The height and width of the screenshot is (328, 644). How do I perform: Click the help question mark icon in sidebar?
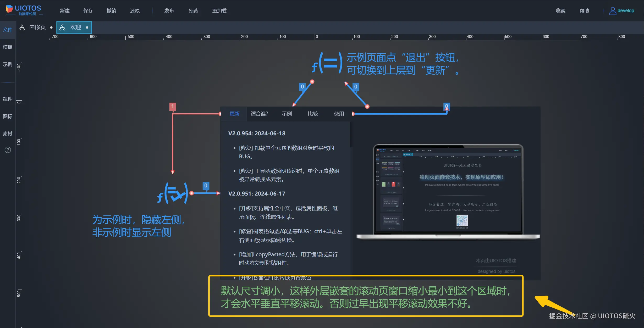(8, 150)
